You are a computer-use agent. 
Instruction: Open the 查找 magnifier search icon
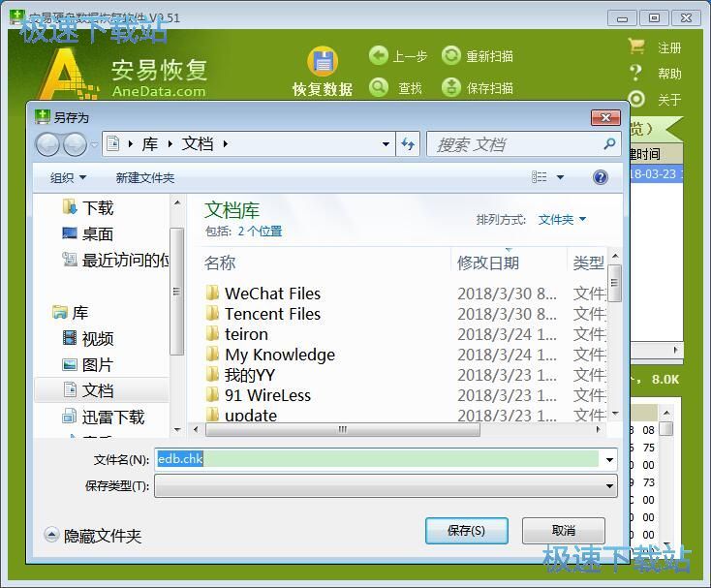click(378, 87)
